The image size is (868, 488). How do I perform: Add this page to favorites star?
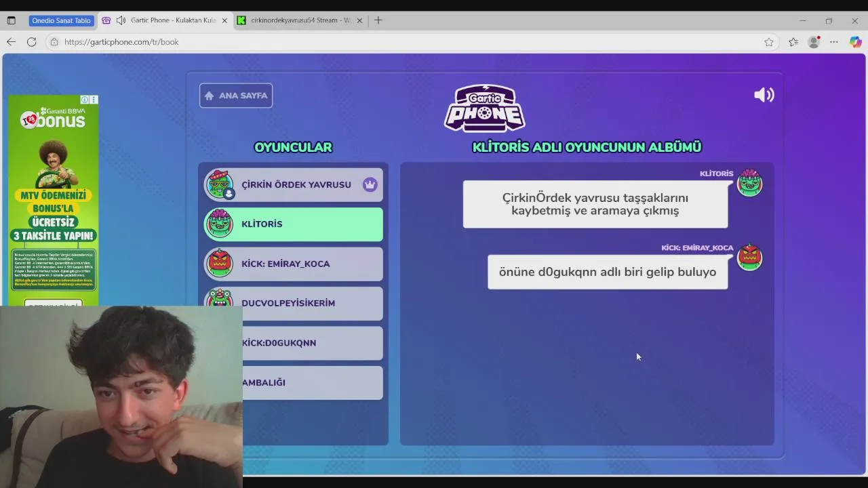(769, 42)
